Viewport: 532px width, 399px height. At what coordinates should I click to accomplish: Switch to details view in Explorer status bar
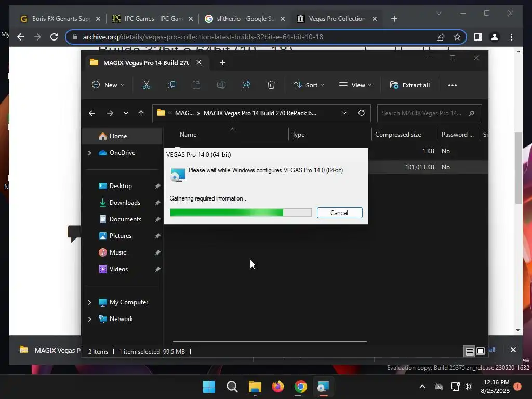tap(469, 352)
